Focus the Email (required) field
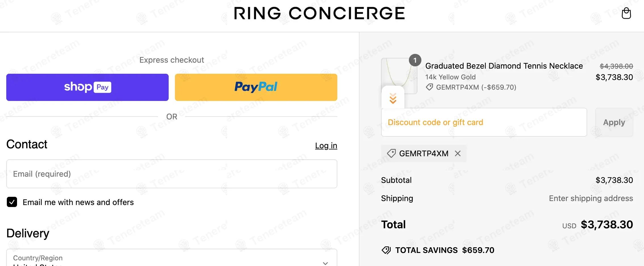Image resolution: width=644 pixels, height=266 pixels. [x=172, y=174]
